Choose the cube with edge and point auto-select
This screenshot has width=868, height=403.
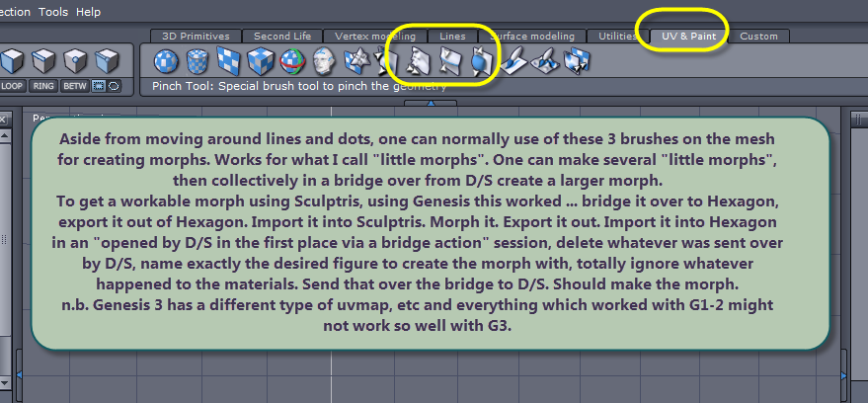107,60
